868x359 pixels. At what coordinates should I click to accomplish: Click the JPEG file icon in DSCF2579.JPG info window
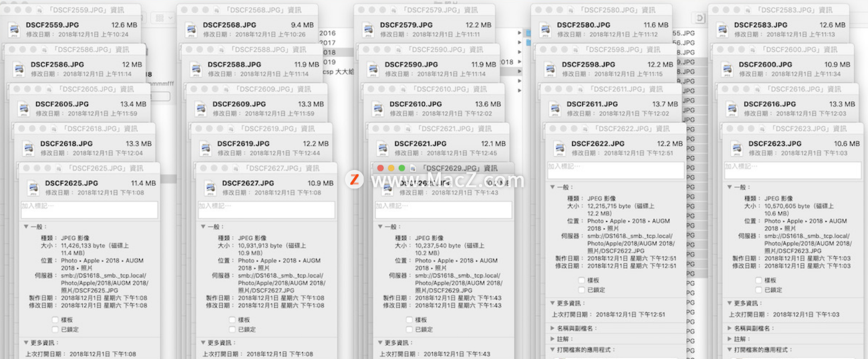[x=368, y=30]
